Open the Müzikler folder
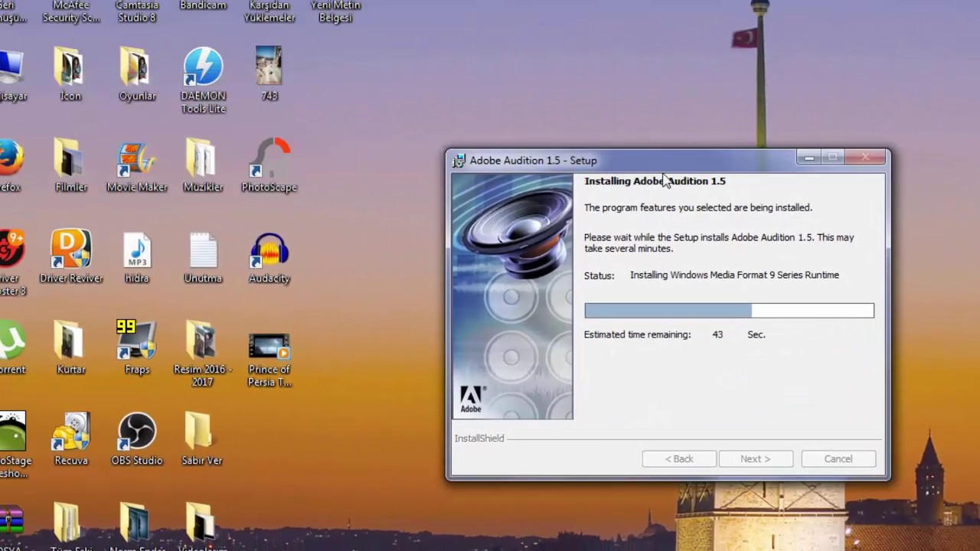Screen dimensions: 980x551 point(203,165)
